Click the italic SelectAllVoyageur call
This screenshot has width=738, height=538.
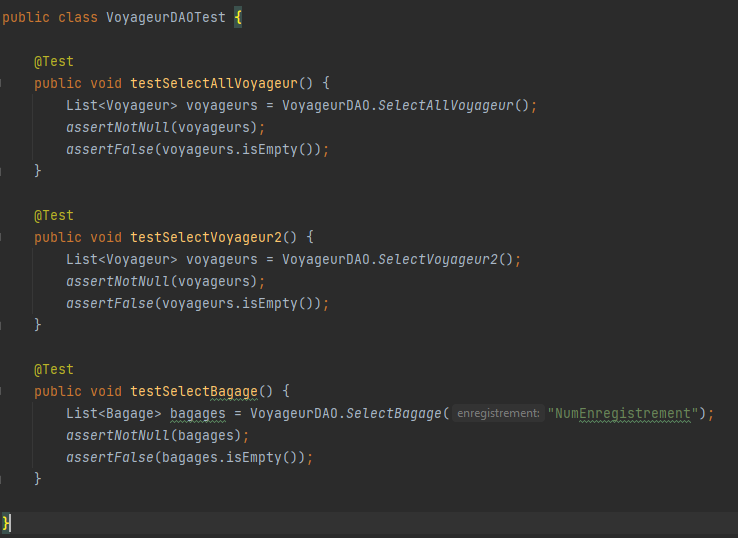pos(446,105)
